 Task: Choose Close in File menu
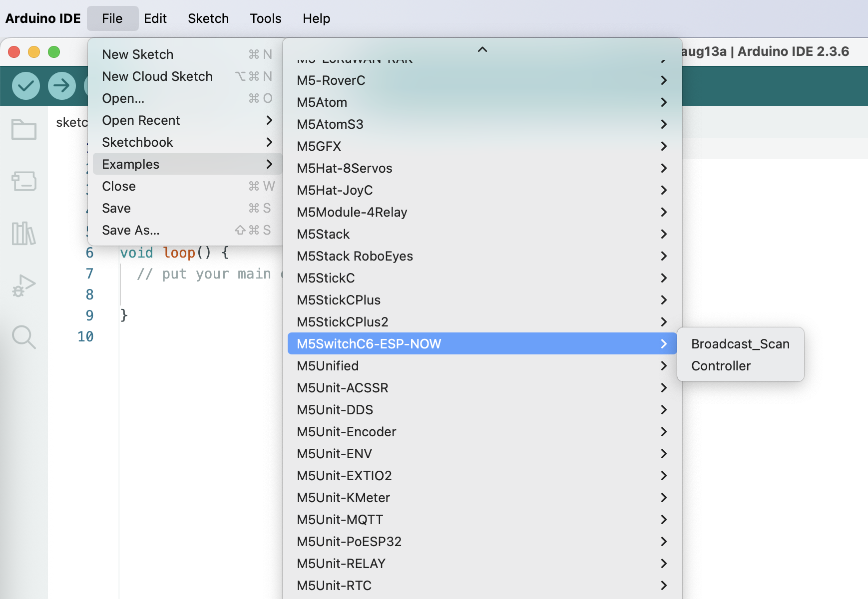pyautogui.click(x=187, y=186)
